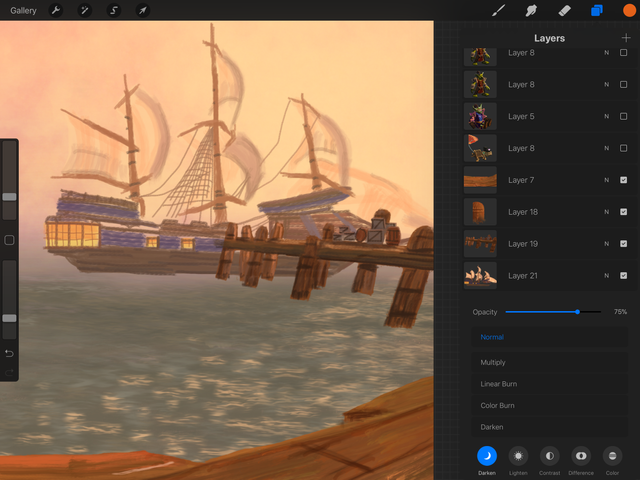
Task: Click the layer Opacity slider handle
Action: pos(577,312)
